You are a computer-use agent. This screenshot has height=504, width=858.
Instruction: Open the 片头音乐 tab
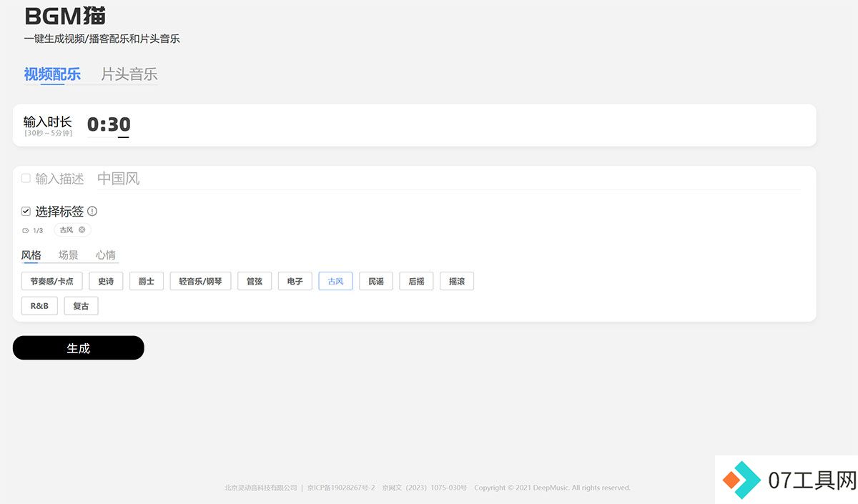(x=129, y=74)
